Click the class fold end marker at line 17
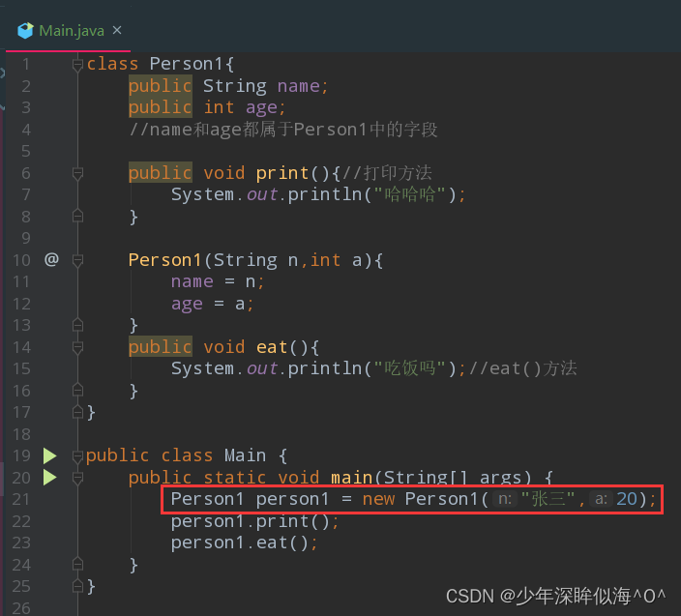Viewport: 681px width, 616px height. [x=77, y=412]
